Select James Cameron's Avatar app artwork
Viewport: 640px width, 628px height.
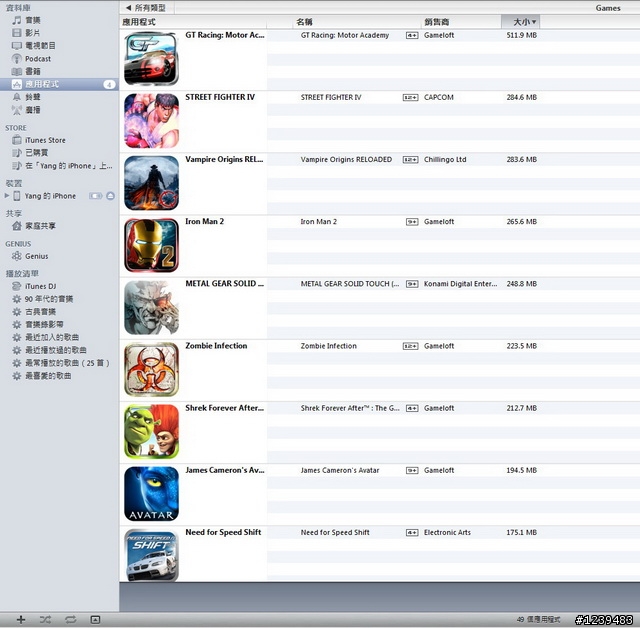click(151, 494)
